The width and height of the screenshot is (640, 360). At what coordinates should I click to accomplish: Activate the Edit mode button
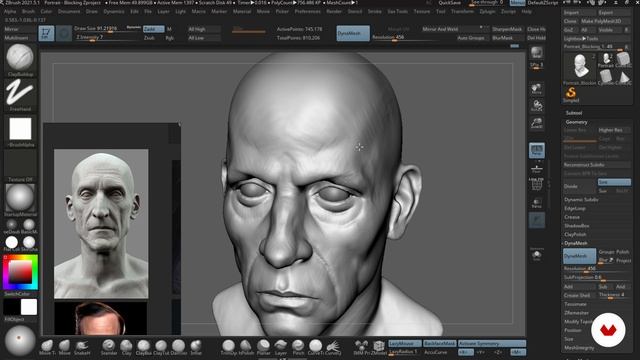click(x=46, y=33)
